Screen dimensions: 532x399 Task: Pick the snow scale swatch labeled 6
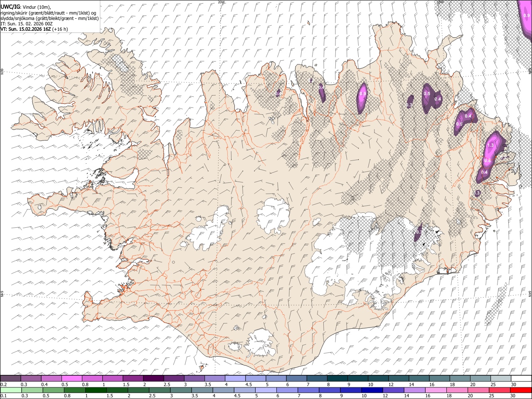pos(296,378)
